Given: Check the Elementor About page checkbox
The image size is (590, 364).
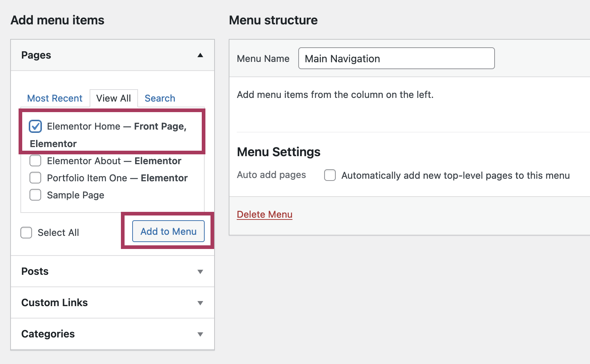Looking at the screenshot, I should coord(35,161).
